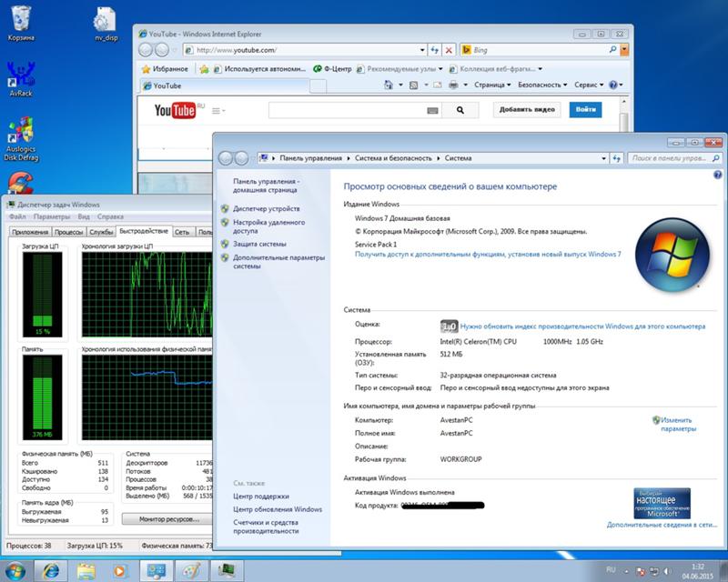Open Избранное favorites in Internet Explorer

pos(165,69)
